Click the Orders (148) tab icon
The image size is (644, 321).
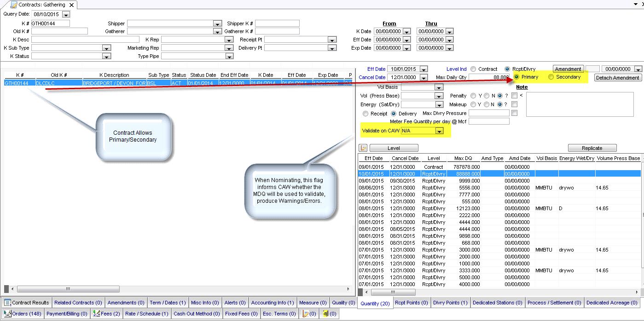pos(7,314)
